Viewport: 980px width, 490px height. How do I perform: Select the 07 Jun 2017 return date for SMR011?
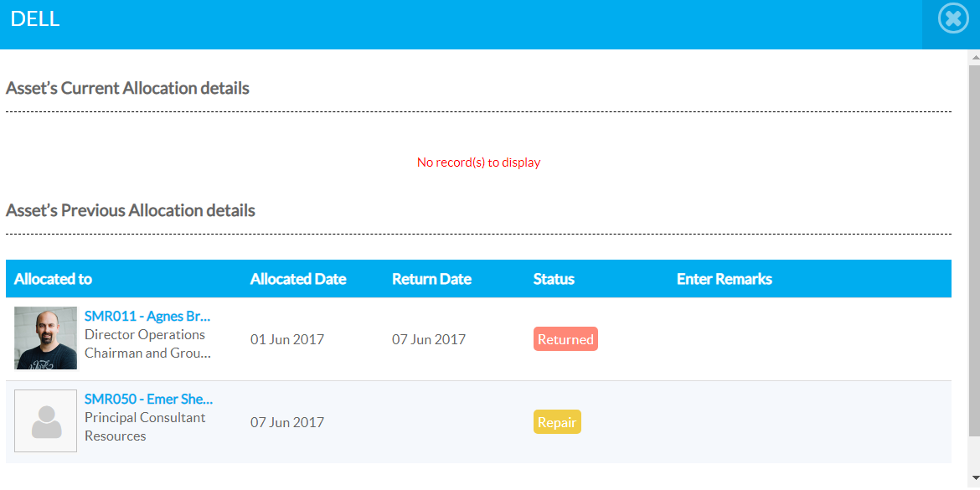click(x=429, y=340)
